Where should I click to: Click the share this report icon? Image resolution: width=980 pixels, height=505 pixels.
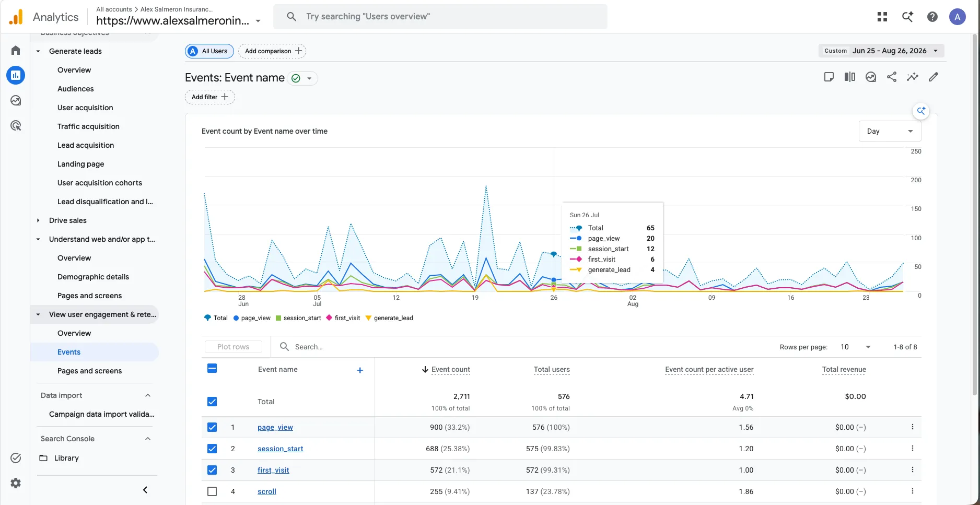point(892,77)
